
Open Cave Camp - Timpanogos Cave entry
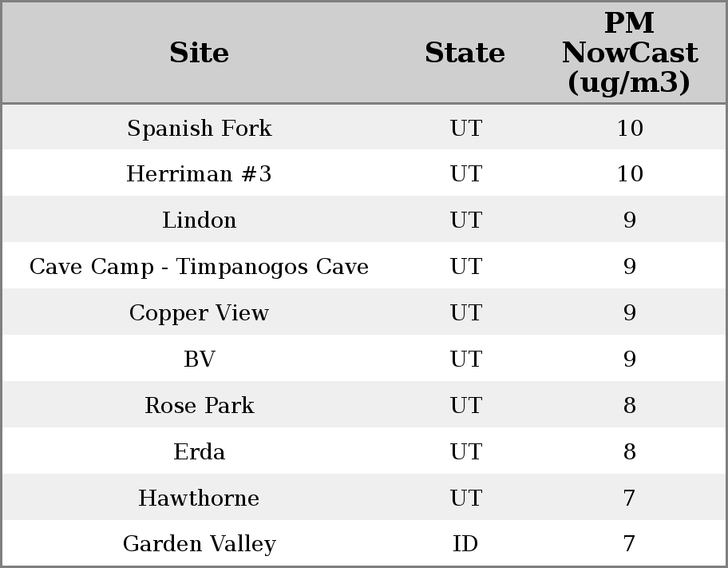pos(199,267)
